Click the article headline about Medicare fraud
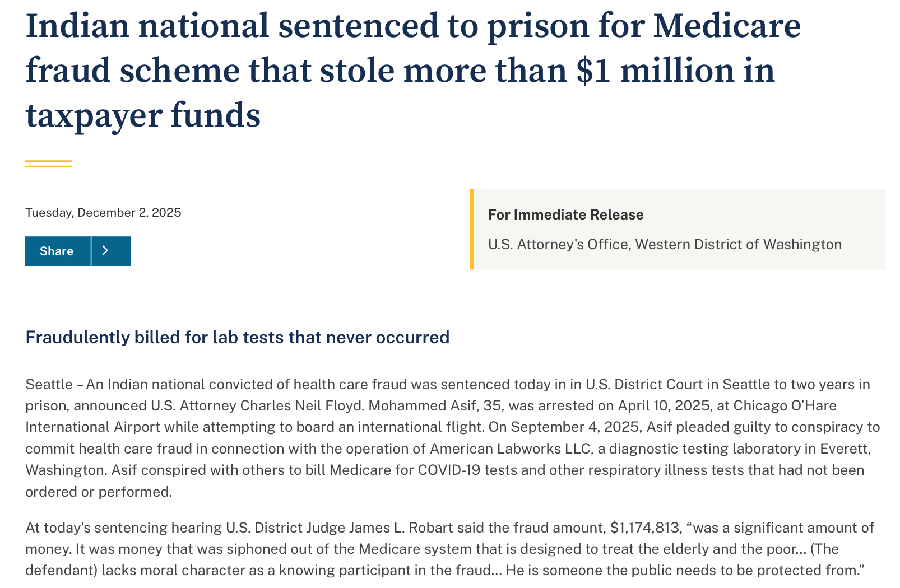Viewport: 900px width, 588px height. point(412,70)
